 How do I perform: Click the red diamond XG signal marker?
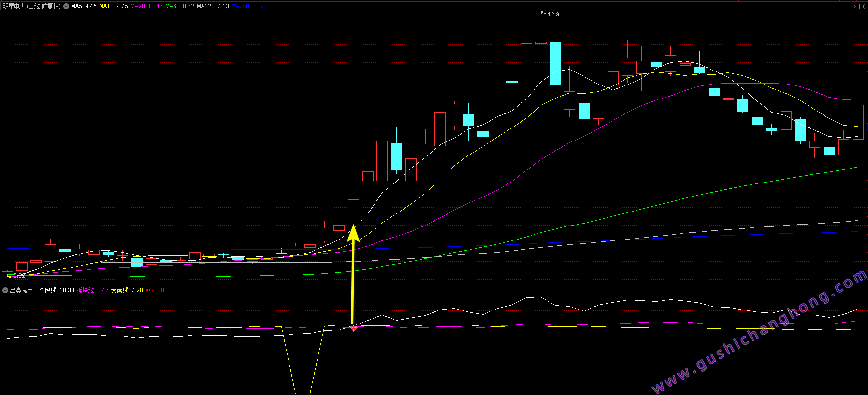coord(354,328)
